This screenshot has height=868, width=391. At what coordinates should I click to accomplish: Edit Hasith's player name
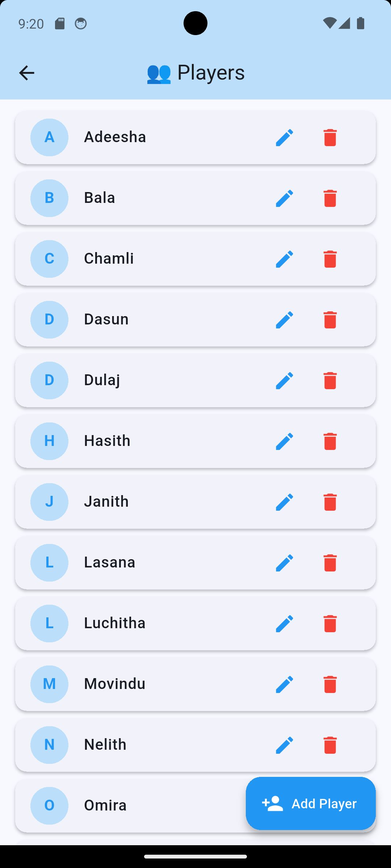pos(285,441)
